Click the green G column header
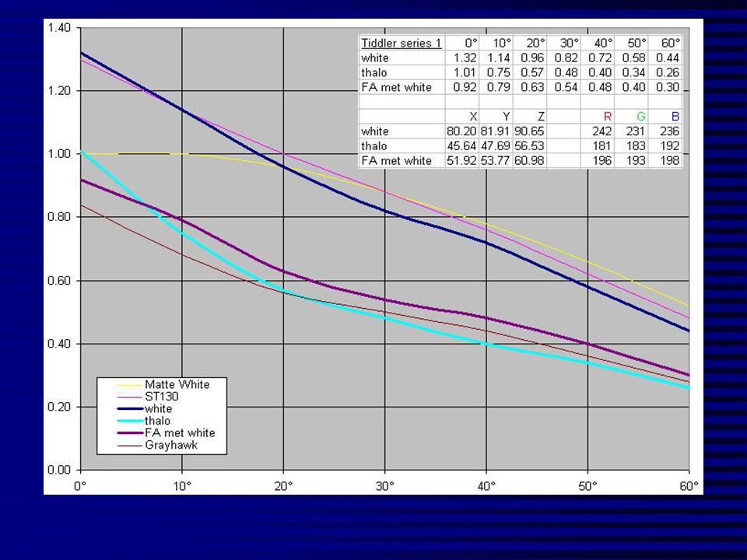The height and width of the screenshot is (560, 747). pos(640,116)
